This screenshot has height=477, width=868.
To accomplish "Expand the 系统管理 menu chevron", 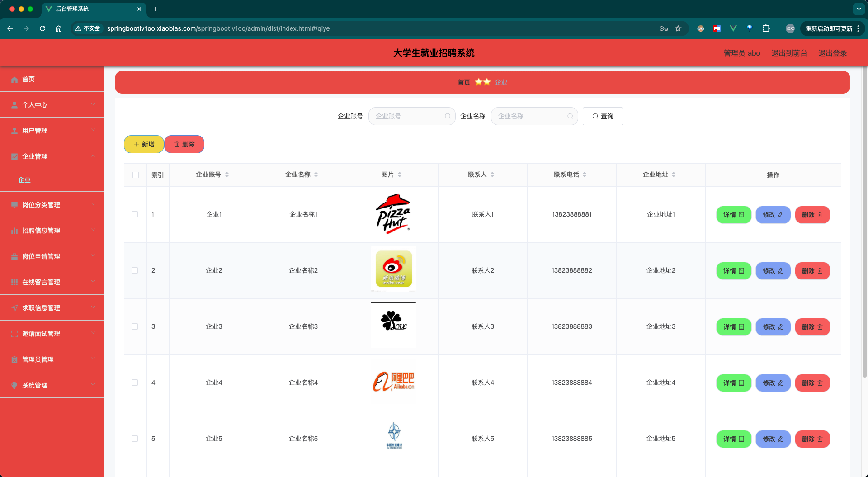I will [93, 385].
